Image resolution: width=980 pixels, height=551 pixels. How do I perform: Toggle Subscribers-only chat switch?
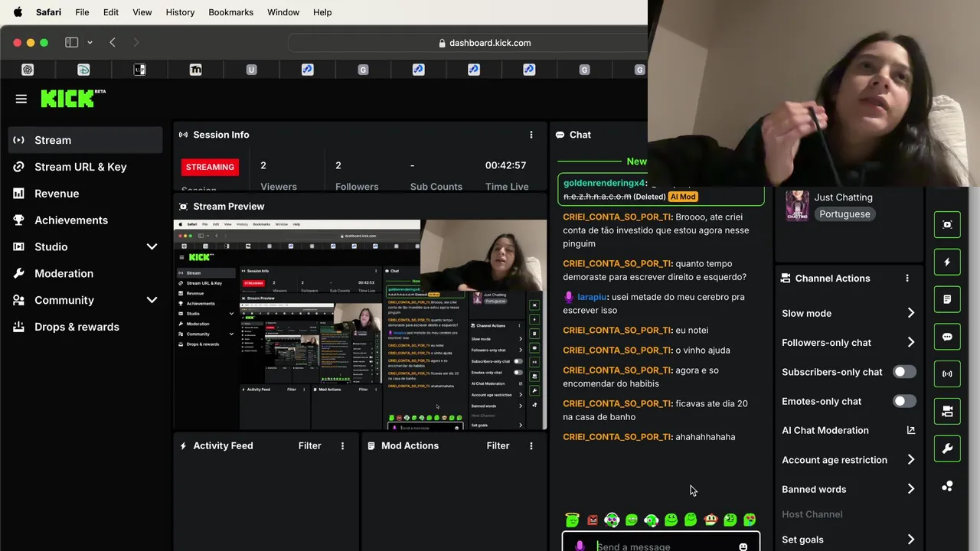pos(904,372)
